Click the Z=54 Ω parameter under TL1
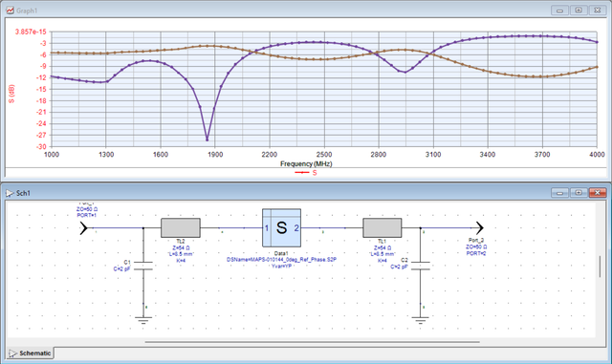612x364 pixels. 382,247
